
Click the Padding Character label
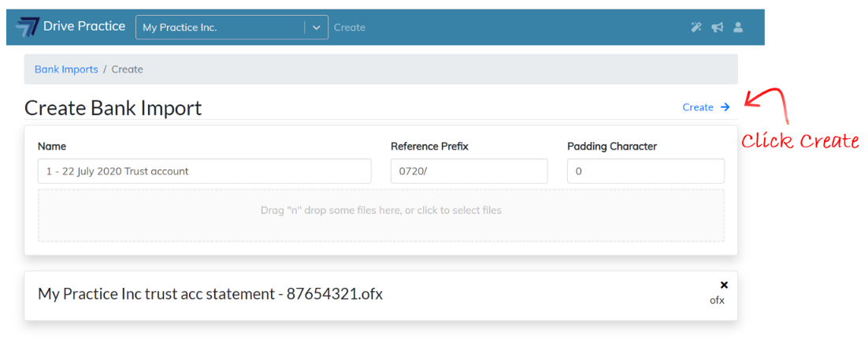point(611,146)
